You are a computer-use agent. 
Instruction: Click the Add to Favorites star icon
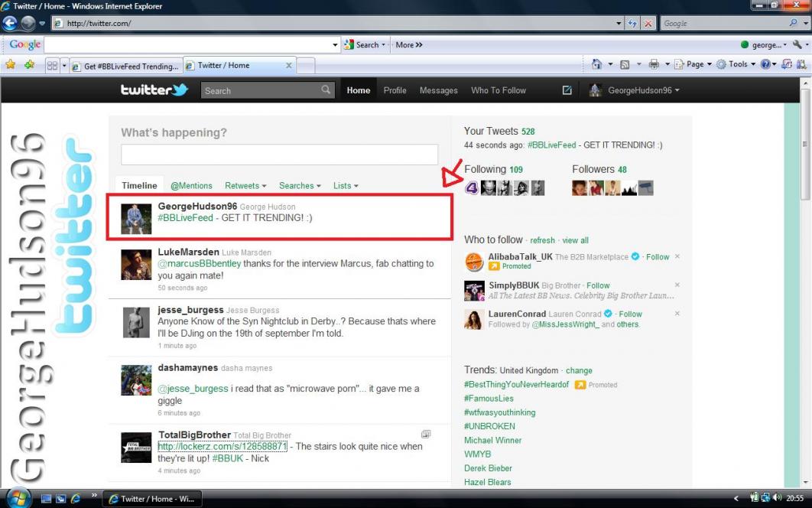[29, 65]
